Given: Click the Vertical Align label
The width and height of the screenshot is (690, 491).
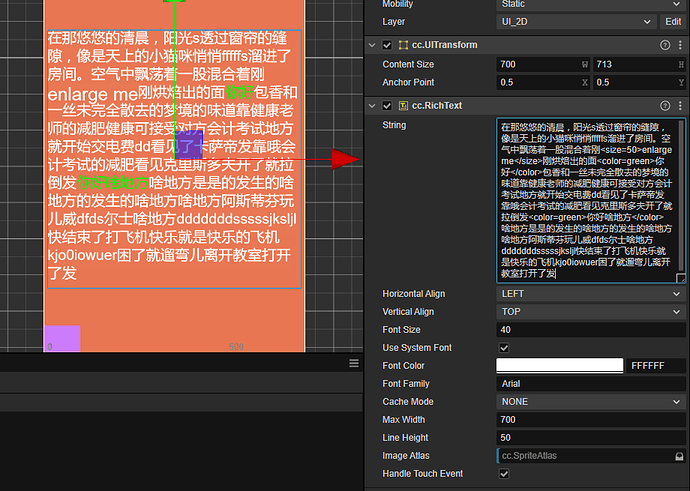Looking at the screenshot, I should coord(408,312).
